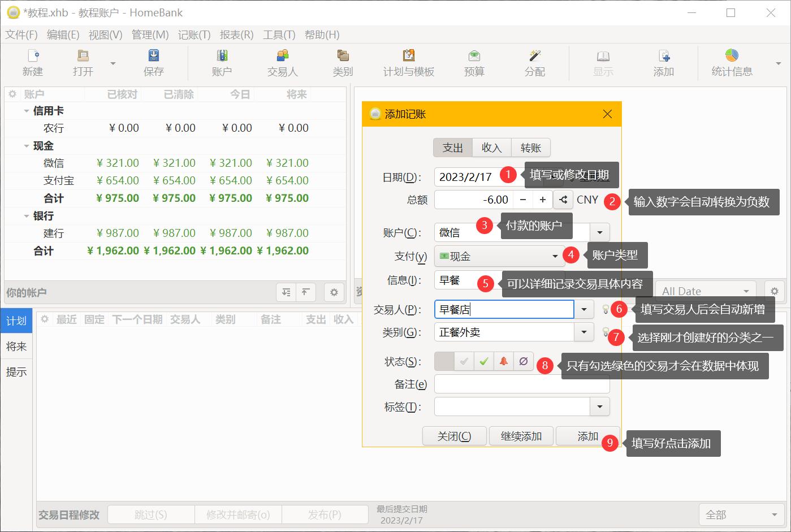791x532 pixels.
Task: Switch transaction type to 转账 (Transfer)
Action: click(x=530, y=148)
